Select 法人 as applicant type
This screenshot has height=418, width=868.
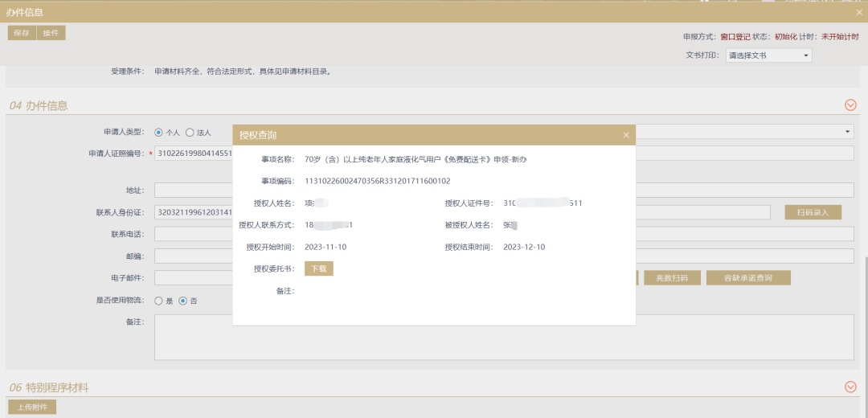click(x=190, y=132)
